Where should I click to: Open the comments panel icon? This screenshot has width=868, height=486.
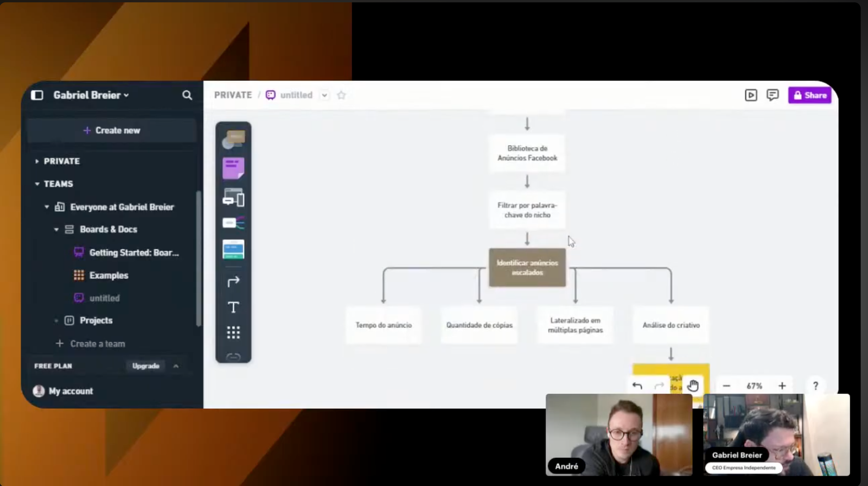[x=773, y=96]
